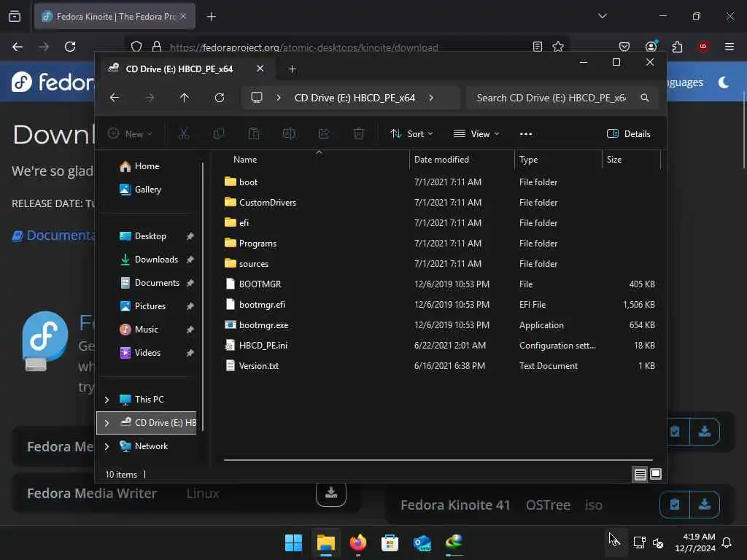Click the Save to Pocket icon

click(x=624, y=47)
